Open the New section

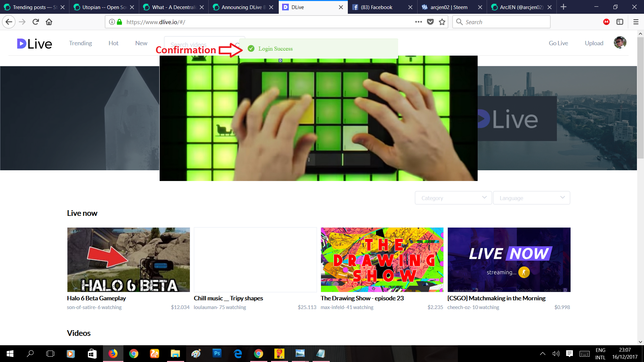pyautogui.click(x=141, y=43)
